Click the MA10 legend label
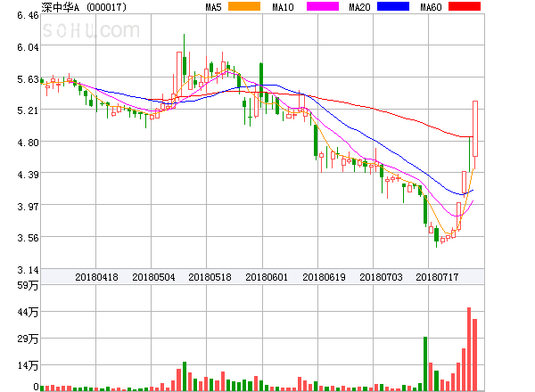This screenshot has height=392, width=535. [x=283, y=7]
